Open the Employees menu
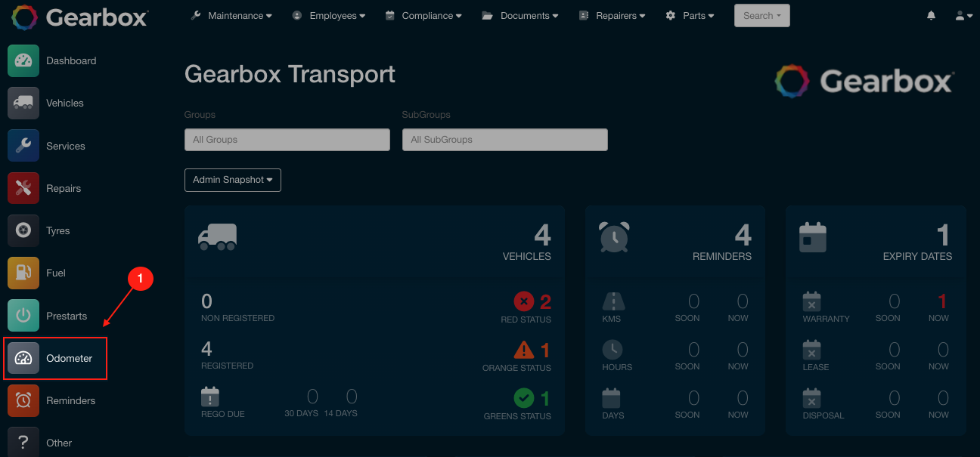This screenshot has width=980, height=457. point(328,16)
